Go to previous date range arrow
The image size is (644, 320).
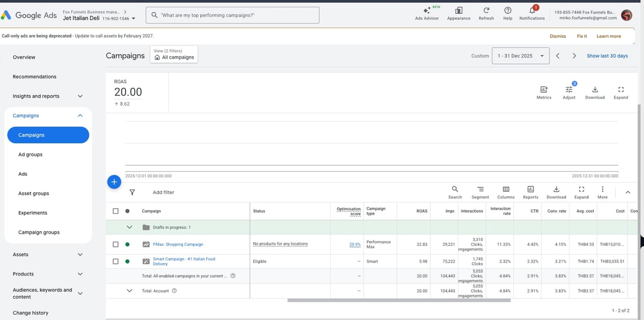pos(558,55)
